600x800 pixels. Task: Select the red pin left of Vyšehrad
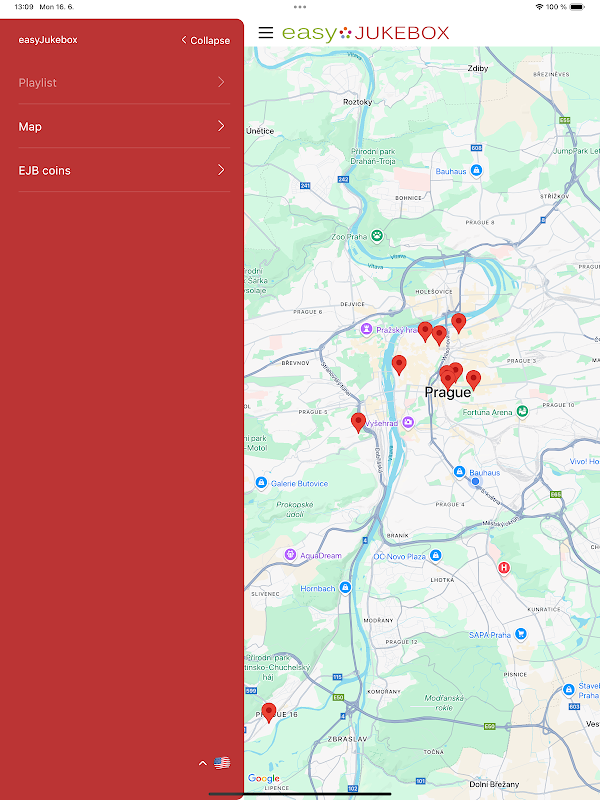[x=358, y=422]
